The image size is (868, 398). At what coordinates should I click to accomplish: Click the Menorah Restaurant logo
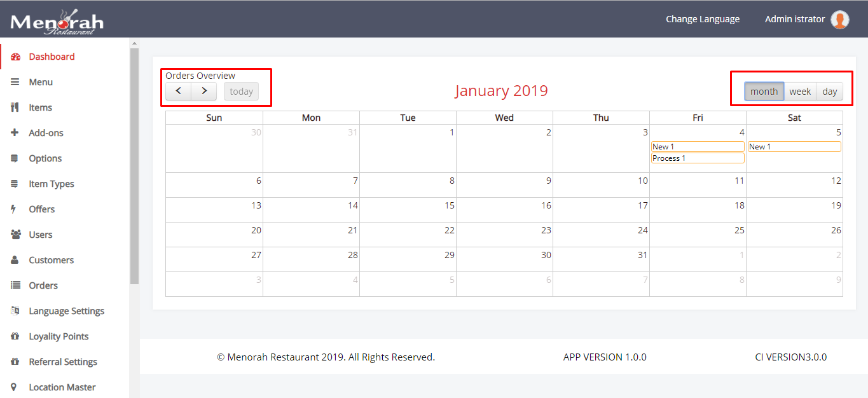coord(57,22)
